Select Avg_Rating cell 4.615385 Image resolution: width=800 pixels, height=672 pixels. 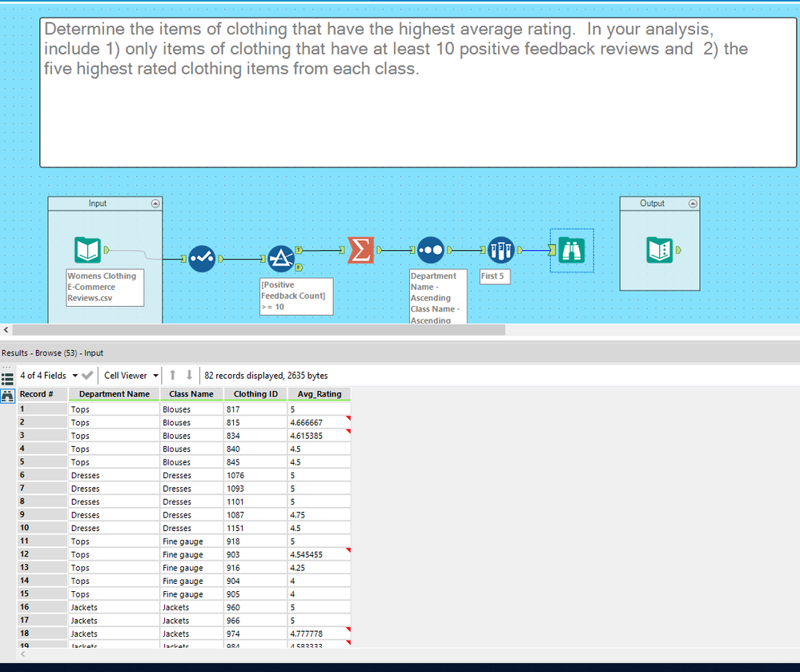[x=320, y=436]
